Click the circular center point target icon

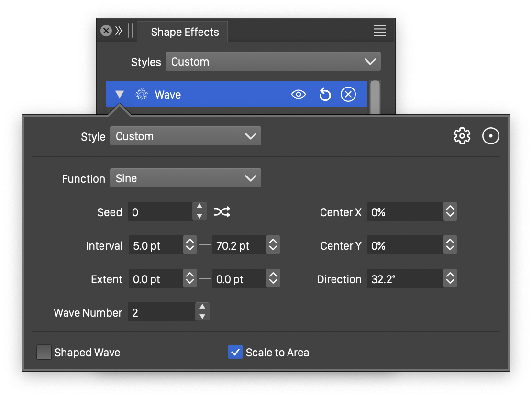[490, 136]
